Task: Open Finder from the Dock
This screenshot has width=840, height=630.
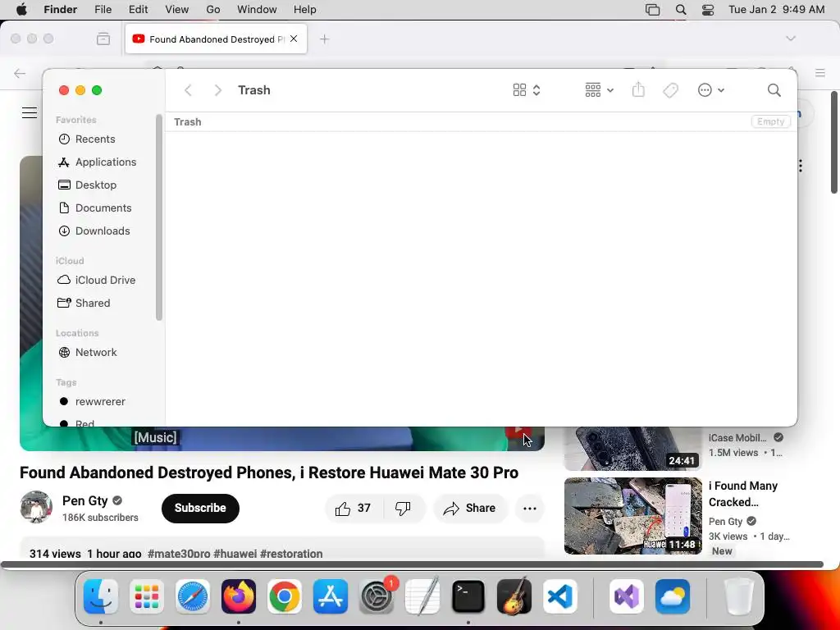Action: (x=101, y=596)
